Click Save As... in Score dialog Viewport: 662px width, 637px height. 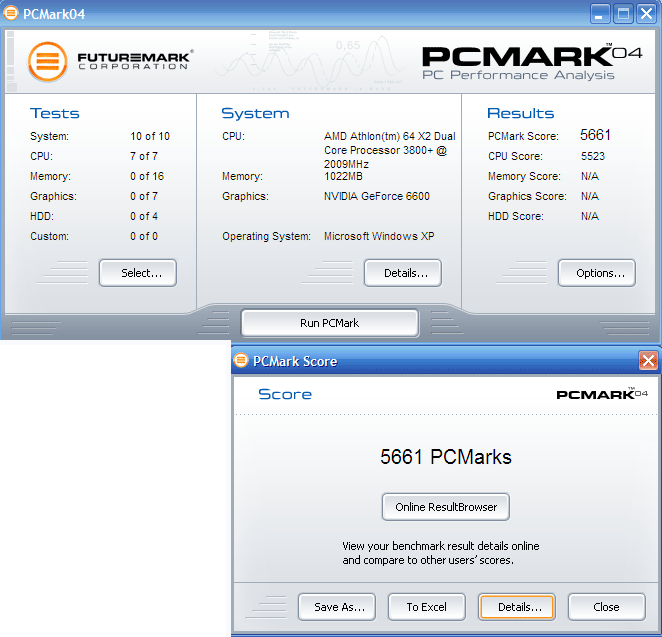click(337, 607)
